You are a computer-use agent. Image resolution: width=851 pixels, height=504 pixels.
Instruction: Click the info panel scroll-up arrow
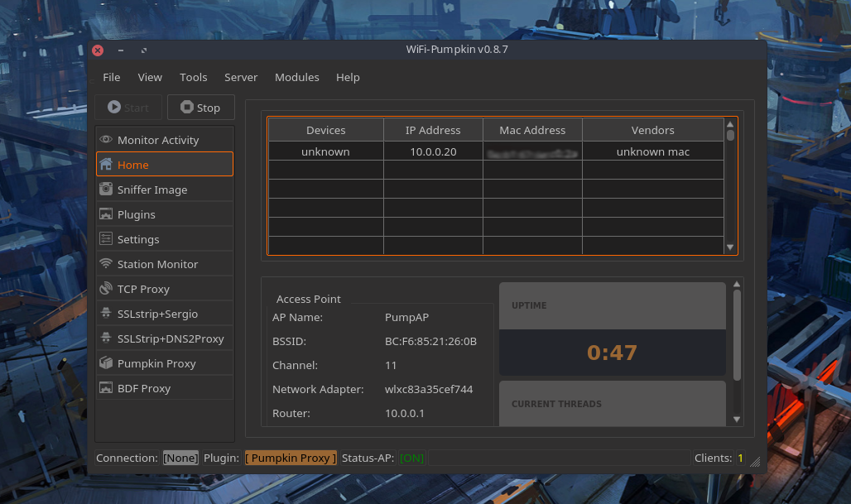click(737, 284)
